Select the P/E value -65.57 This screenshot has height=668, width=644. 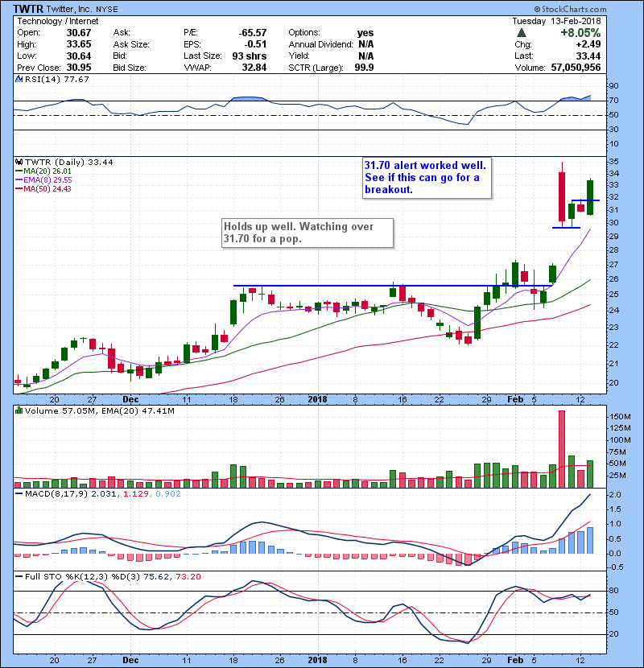tap(253, 33)
